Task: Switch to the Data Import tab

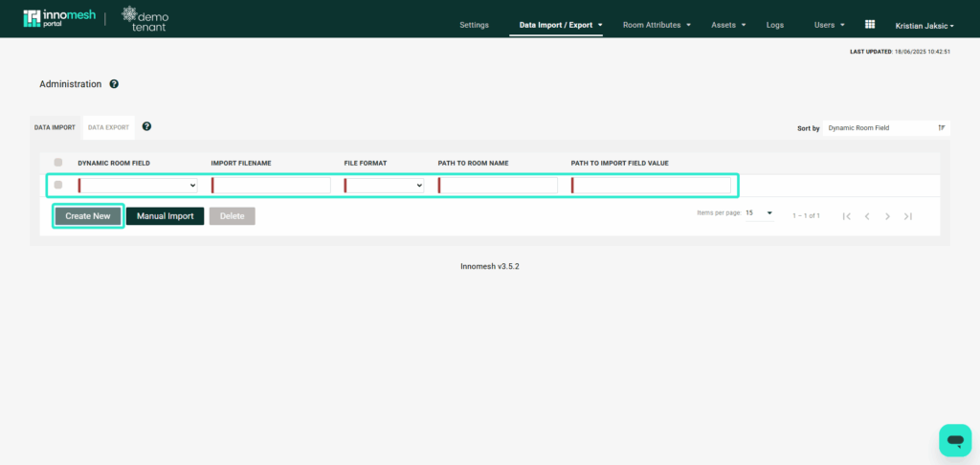Action: pos(55,127)
